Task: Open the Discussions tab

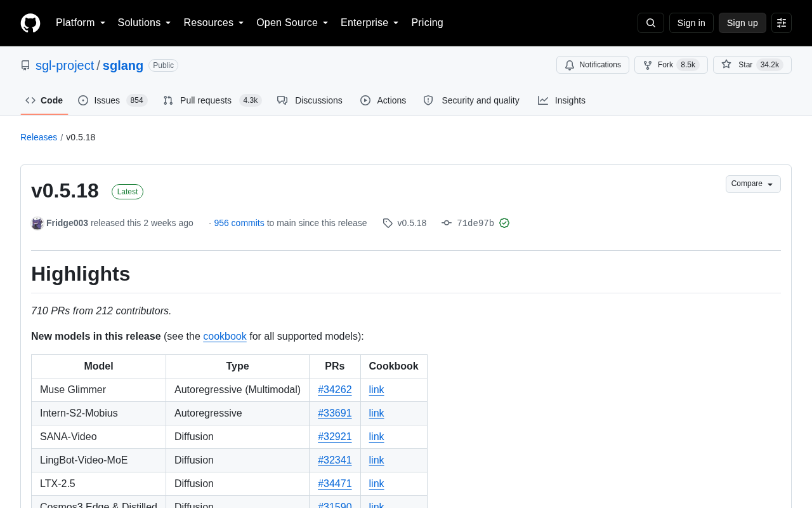Action: point(310,100)
